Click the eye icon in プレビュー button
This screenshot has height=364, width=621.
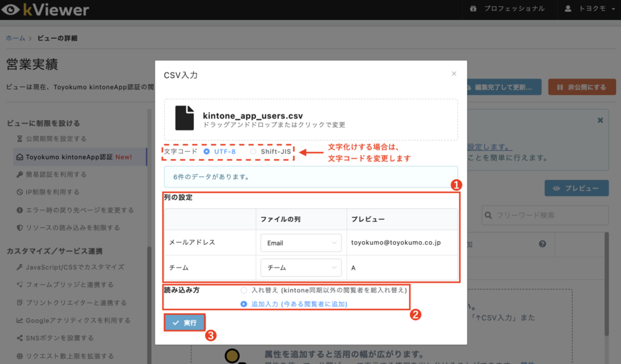coord(556,188)
